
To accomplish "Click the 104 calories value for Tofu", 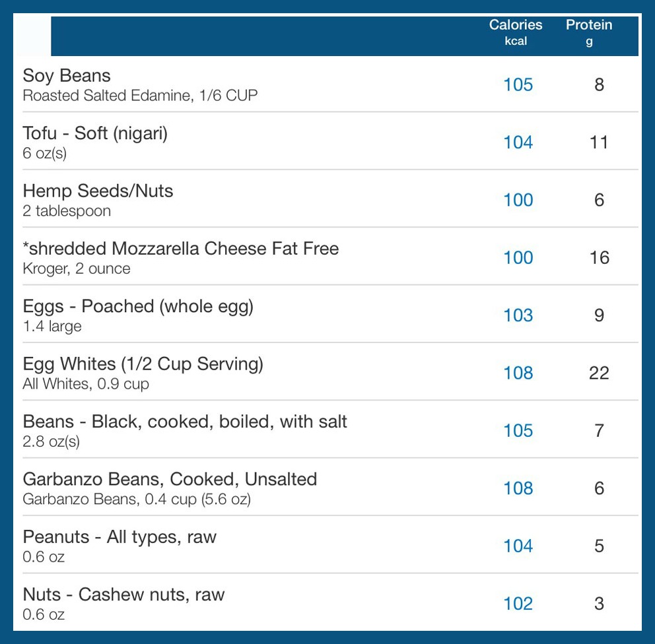I will click(x=518, y=143).
